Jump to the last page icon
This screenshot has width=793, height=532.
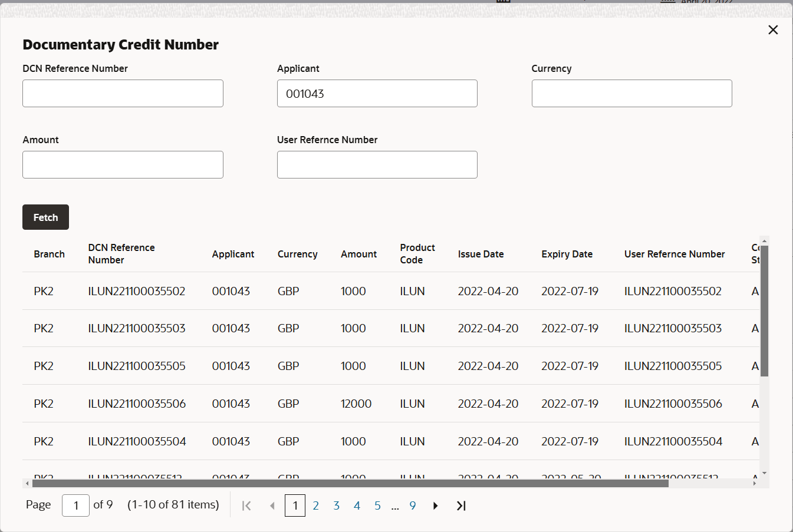coord(461,505)
